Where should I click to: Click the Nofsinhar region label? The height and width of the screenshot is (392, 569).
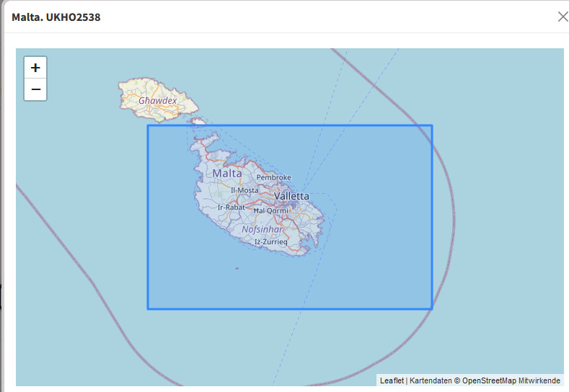pos(262,228)
